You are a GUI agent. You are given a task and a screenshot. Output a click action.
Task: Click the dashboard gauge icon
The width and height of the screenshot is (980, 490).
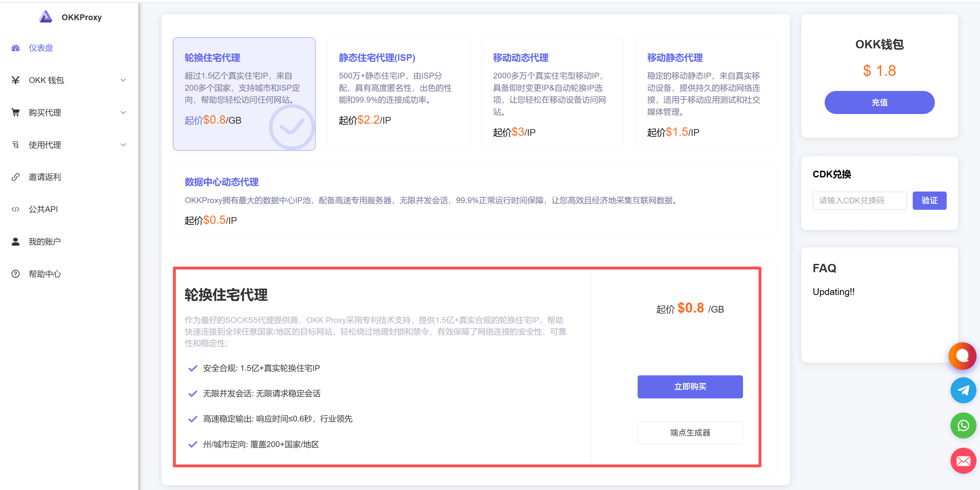(x=16, y=48)
